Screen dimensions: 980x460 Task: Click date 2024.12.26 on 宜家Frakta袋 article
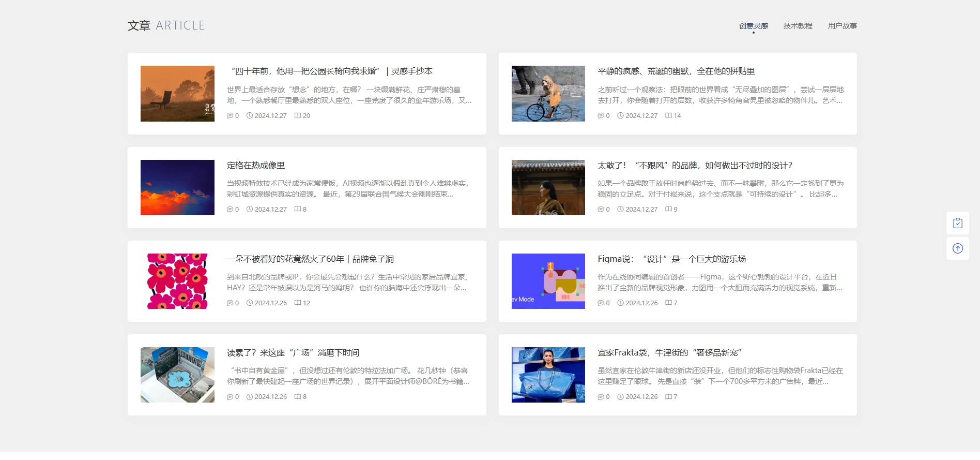click(641, 397)
